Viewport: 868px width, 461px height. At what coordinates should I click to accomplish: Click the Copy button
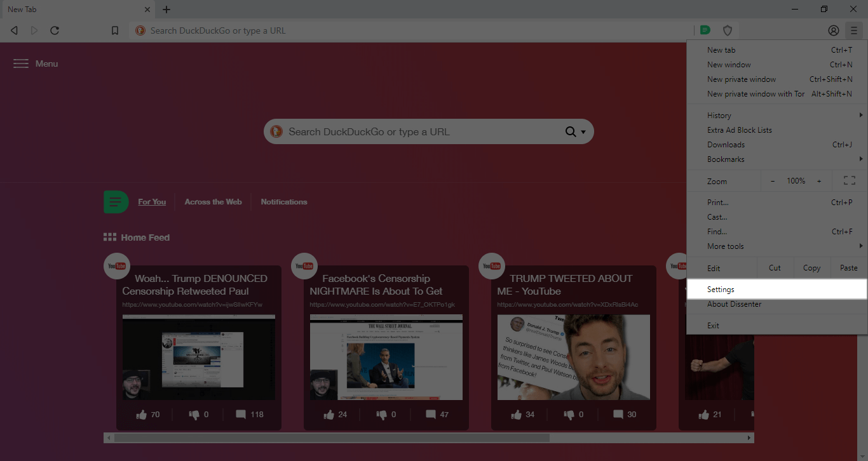pyautogui.click(x=811, y=268)
